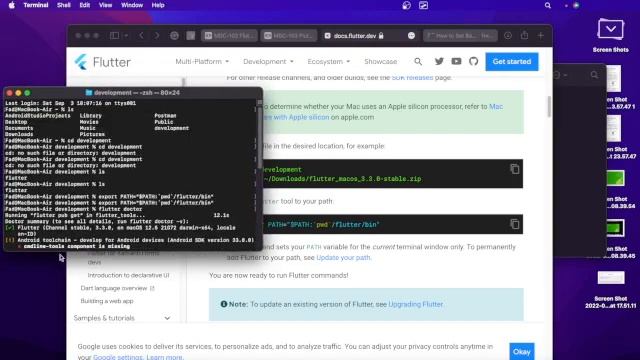
Task: Open Building a web app sidebar item
Action: pos(107,301)
